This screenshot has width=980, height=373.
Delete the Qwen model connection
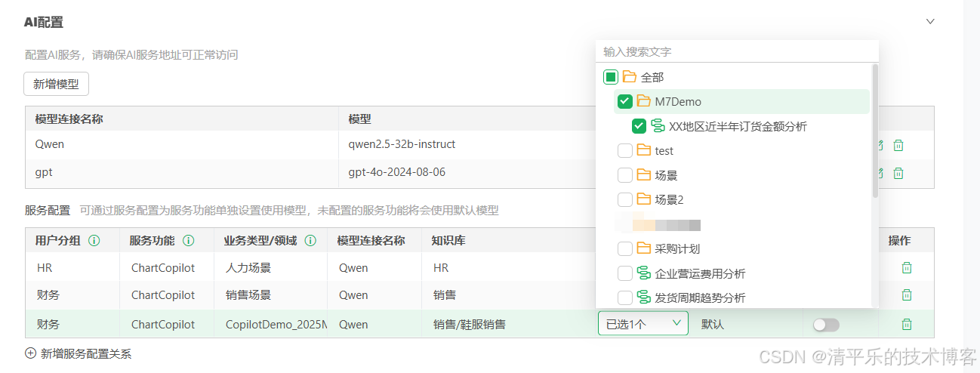898,145
